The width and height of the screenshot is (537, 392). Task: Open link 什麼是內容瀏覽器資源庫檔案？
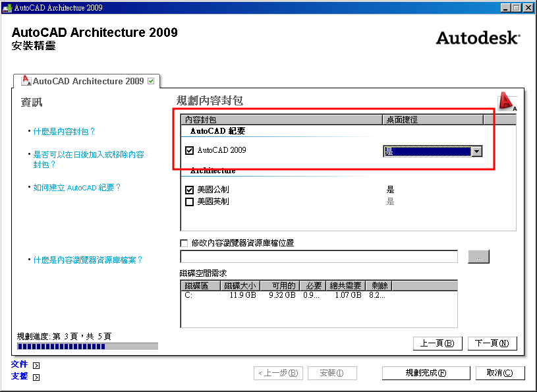pyautogui.click(x=88, y=260)
